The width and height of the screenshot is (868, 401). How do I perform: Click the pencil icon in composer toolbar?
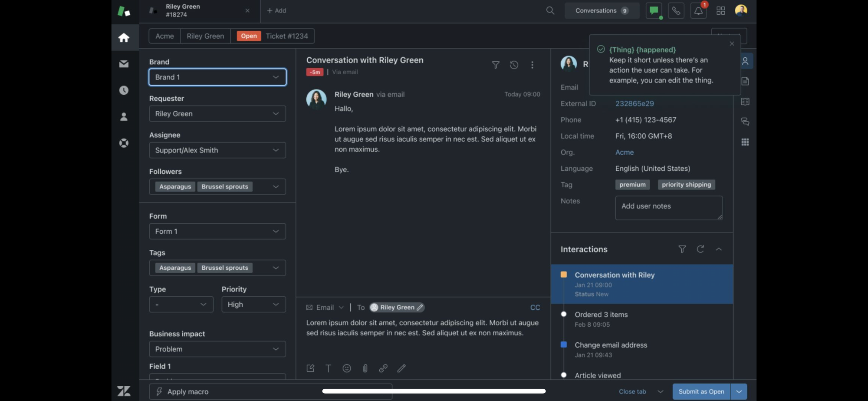pos(401,368)
